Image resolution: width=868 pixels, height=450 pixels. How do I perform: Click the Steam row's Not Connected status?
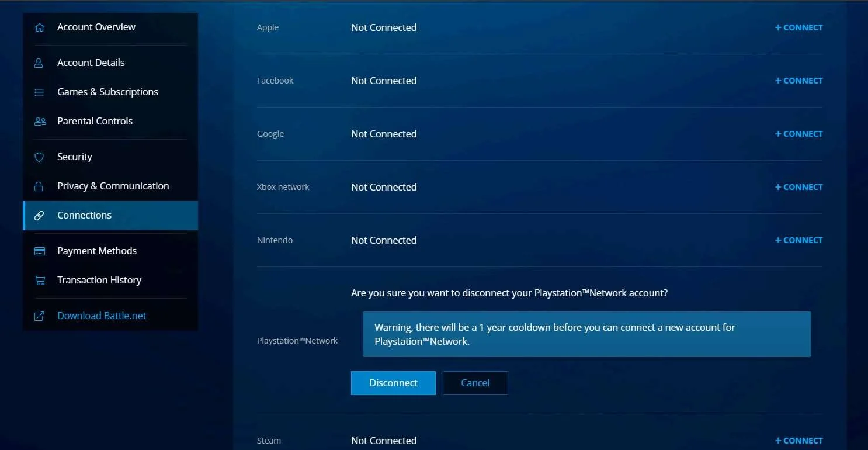click(x=384, y=441)
